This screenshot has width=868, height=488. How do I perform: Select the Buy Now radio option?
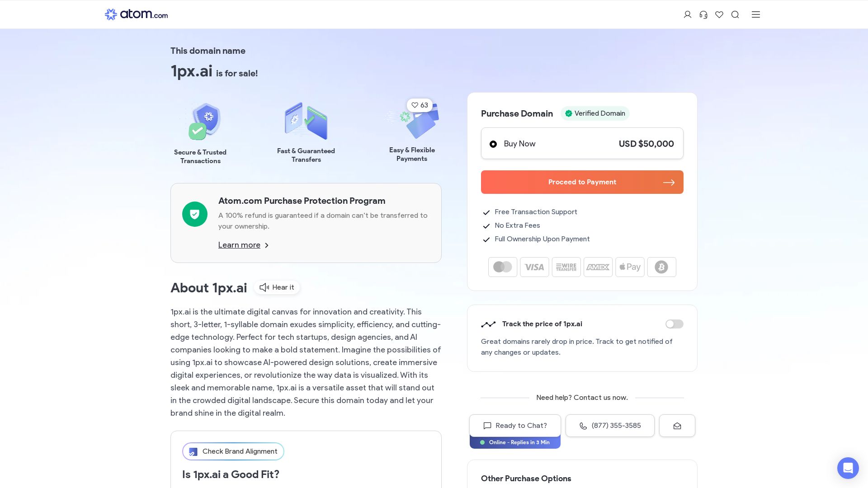[493, 144]
